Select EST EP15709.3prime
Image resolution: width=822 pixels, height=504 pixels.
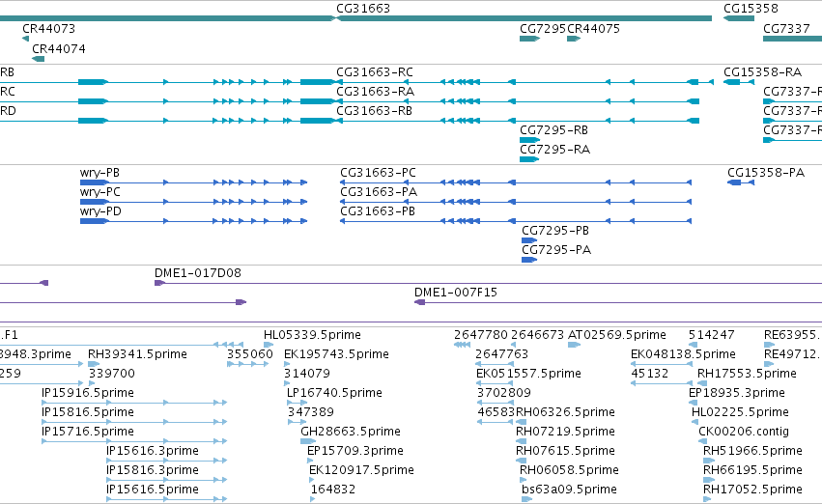(x=354, y=451)
